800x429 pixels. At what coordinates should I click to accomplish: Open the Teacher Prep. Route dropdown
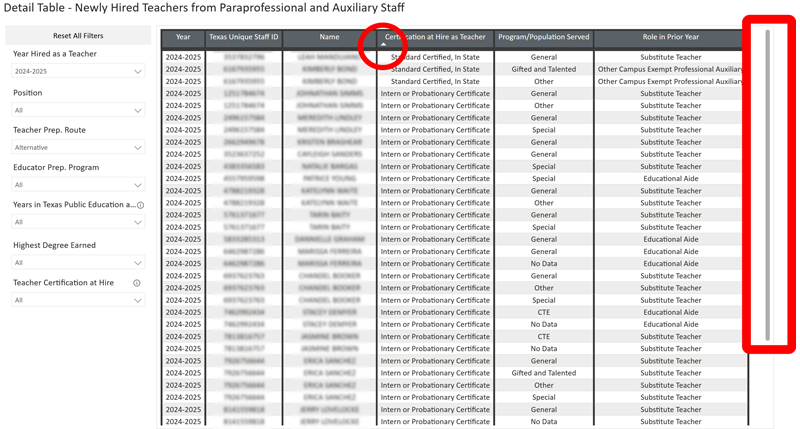tap(78, 147)
